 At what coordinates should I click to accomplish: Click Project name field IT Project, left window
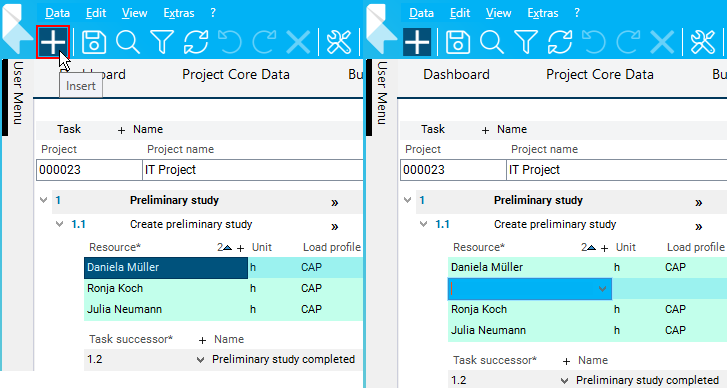[253, 170]
